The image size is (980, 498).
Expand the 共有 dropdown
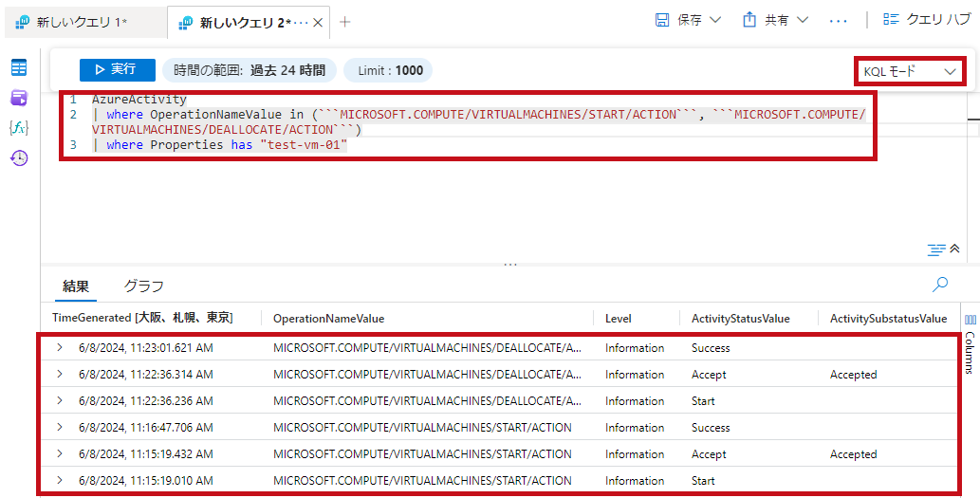[803, 20]
